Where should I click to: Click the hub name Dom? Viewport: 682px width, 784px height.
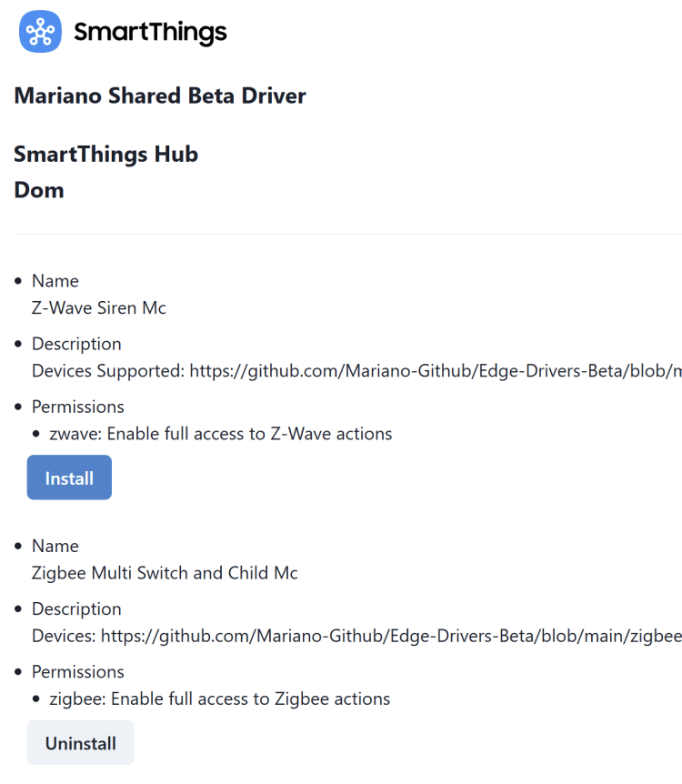coord(39,190)
